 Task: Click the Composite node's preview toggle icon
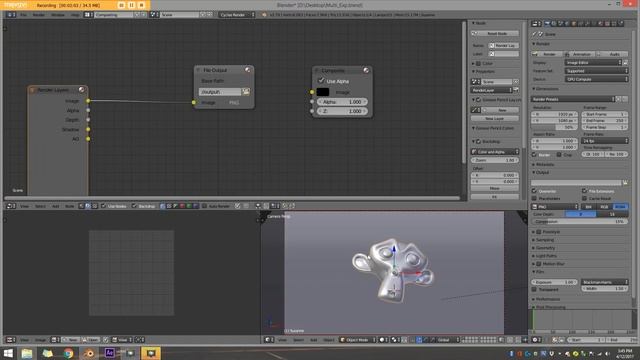[366, 70]
